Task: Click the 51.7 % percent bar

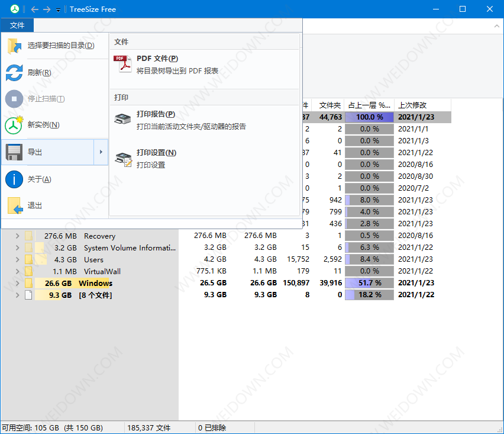Action: coord(369,283)
